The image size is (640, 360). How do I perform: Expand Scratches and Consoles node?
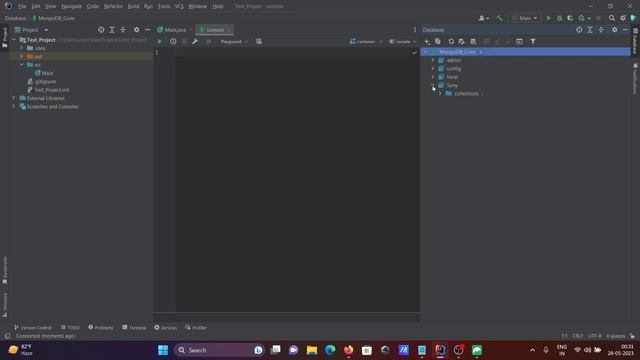pyautogui.click(x=13, y=107)
